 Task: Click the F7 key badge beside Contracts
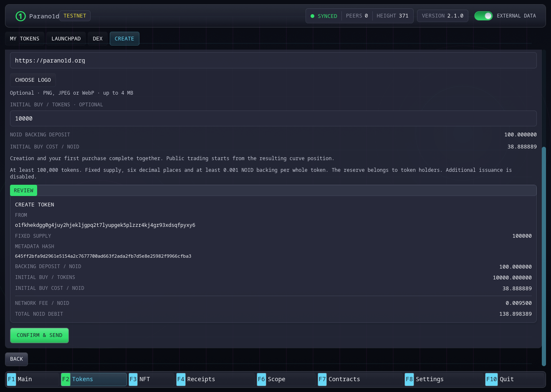pos(322,379)
